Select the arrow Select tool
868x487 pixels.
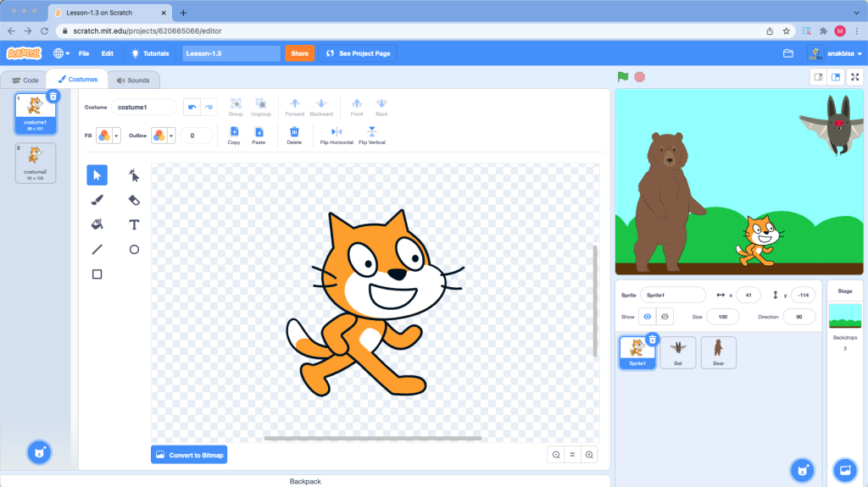tap(97, 175)
